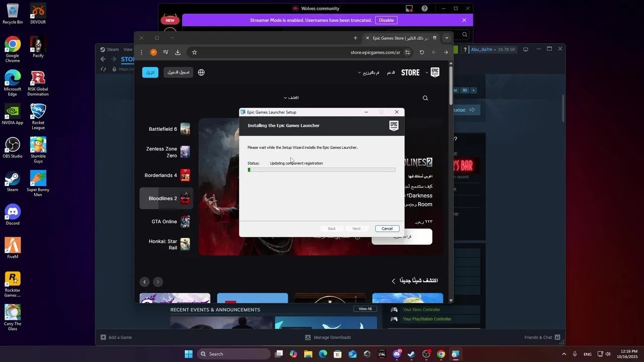The height and width of the screenshot is (362, 644).
Task: Open Discord from the taskbar
Action: [x=396, y=354]
